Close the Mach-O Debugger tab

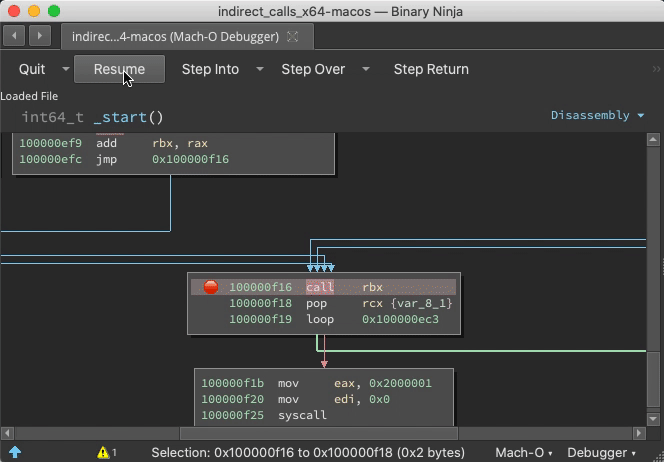[292, 37]
